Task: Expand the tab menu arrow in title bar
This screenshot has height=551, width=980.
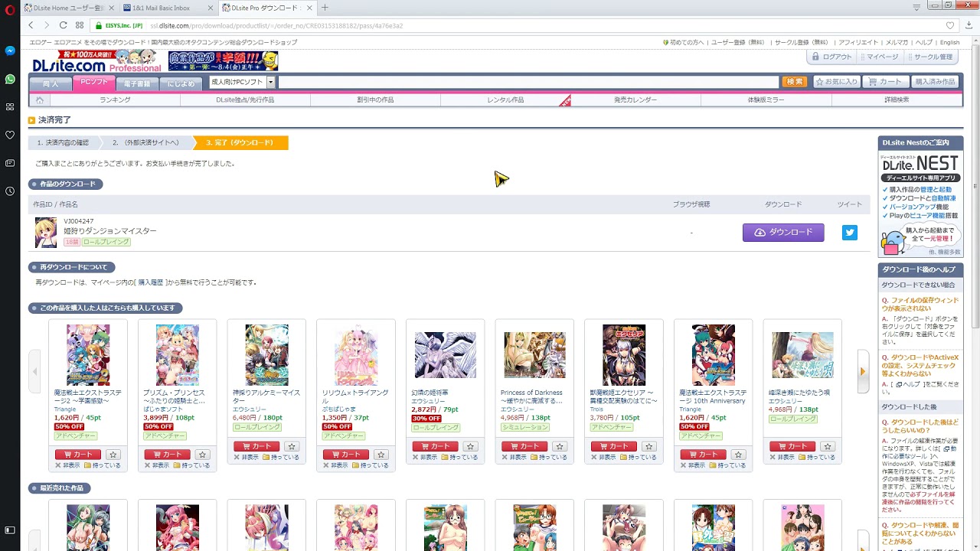Action: point(916,8)
